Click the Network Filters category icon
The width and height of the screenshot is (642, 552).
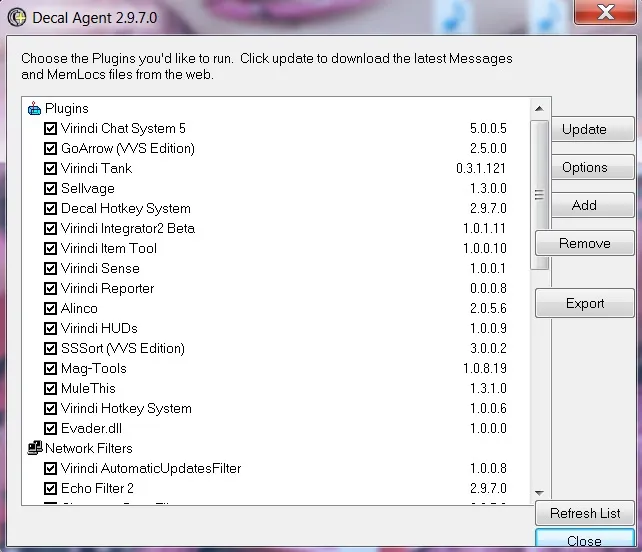pos(34,448)
